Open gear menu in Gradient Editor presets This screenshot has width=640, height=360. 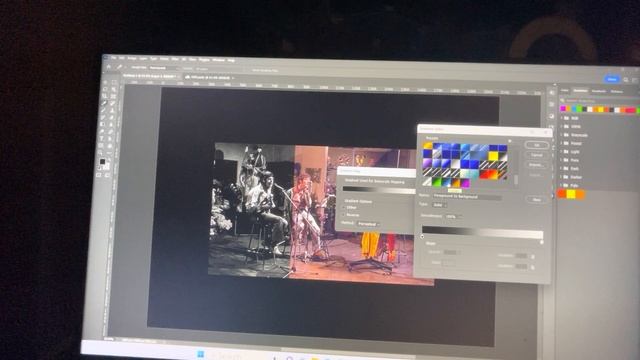point(510,141)
